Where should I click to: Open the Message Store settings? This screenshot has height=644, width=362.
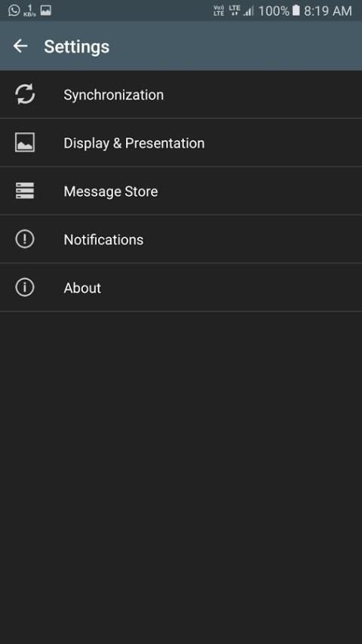pyautogui.click(x=181, y=191)
